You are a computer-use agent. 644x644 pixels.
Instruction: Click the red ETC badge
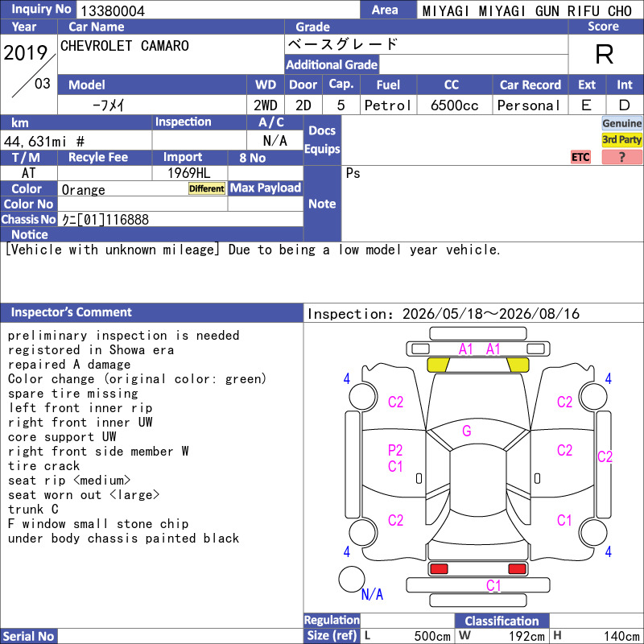pos(580,157)
